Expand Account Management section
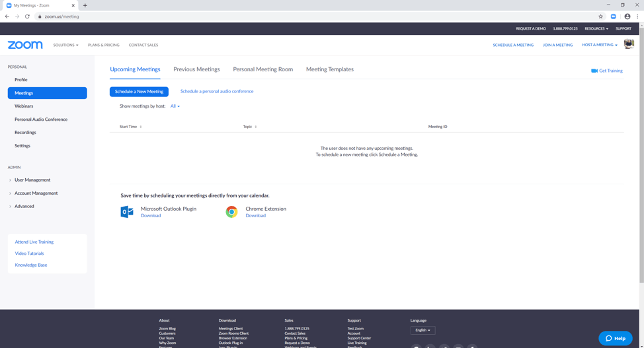Screen dimensions: 644x348 click(33, 193)
